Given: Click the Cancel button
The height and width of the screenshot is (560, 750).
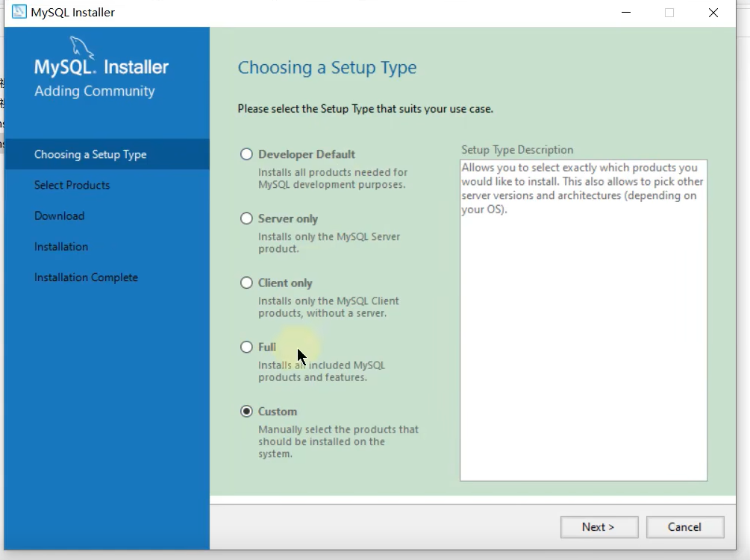Looking at the screenshot, I should point(684,527).
